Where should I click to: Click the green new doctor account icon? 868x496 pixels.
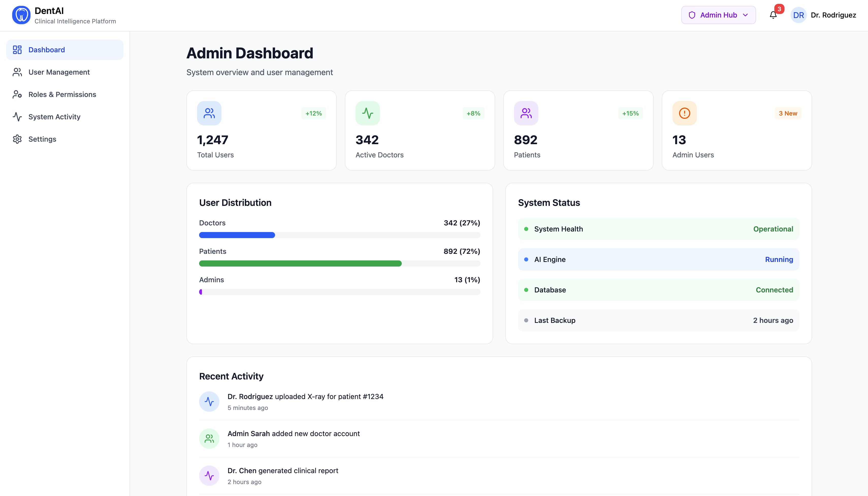click(x=209, y=439)
